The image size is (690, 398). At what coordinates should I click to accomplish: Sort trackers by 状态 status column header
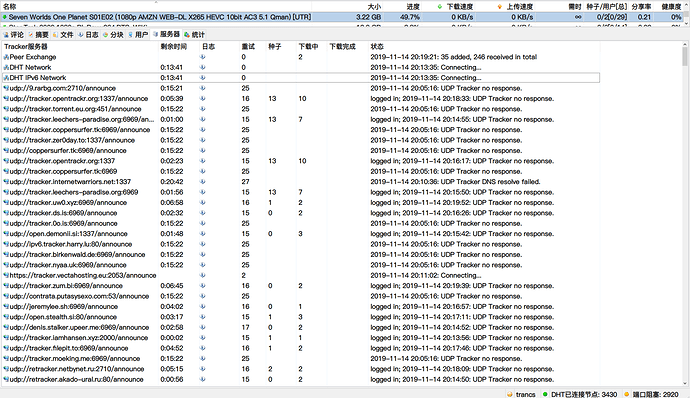pyautogui.click(x=377, y=47)
